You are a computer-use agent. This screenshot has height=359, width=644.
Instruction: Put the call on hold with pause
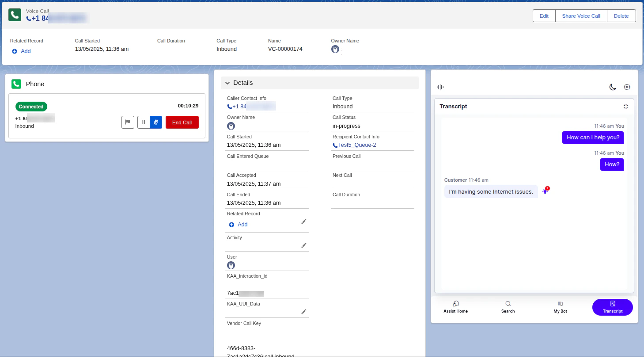143,122
